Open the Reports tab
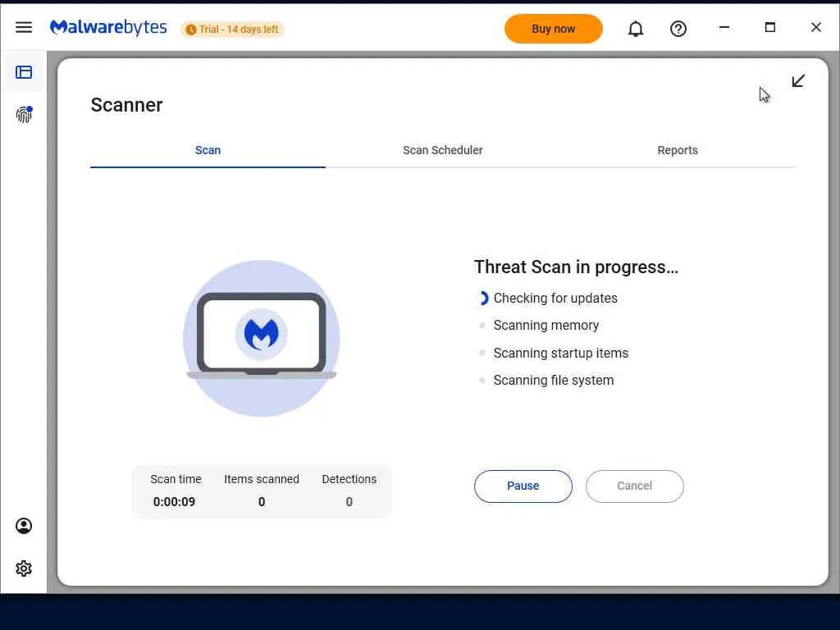The width and height of the screenshot is (840, 630). pyautogui.click(x=678, y=151)
